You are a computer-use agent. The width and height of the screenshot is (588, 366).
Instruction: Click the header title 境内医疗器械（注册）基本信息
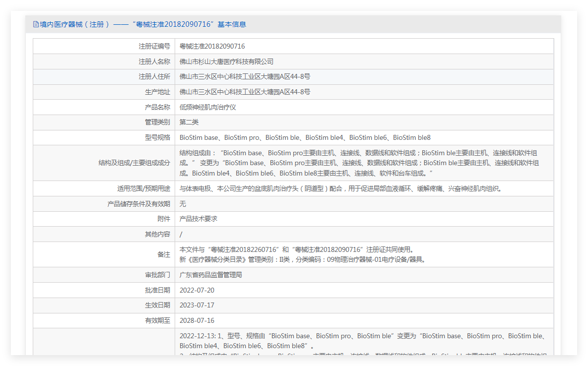(143, 24)
